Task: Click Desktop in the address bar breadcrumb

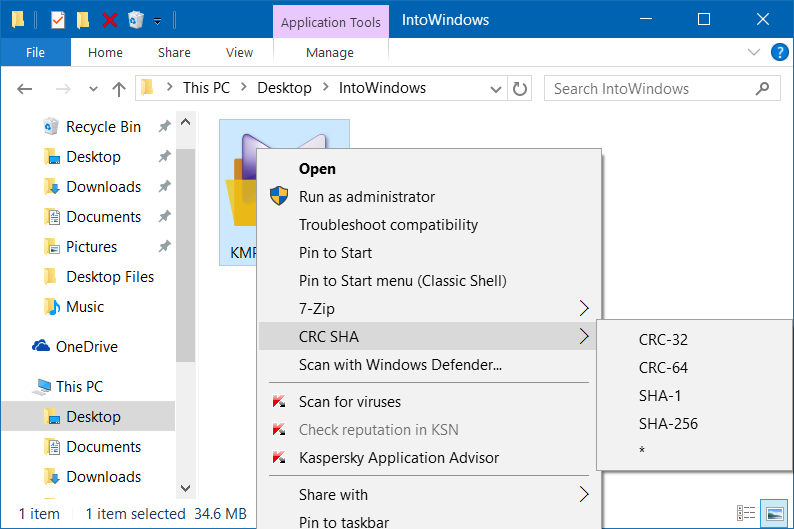Action: click(x=284, y=88)
